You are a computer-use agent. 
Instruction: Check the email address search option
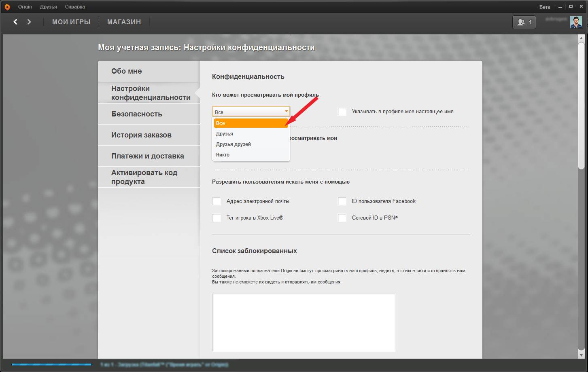click(217, 201)
